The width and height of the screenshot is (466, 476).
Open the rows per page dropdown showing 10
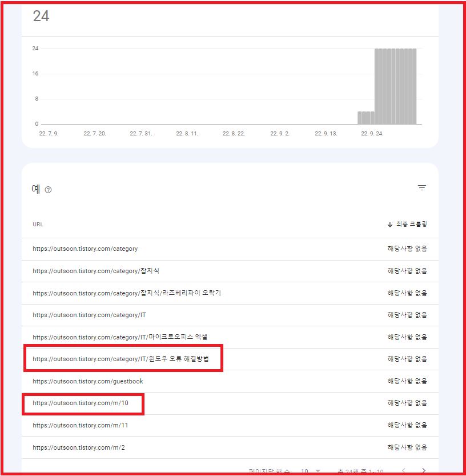point(310,471)
